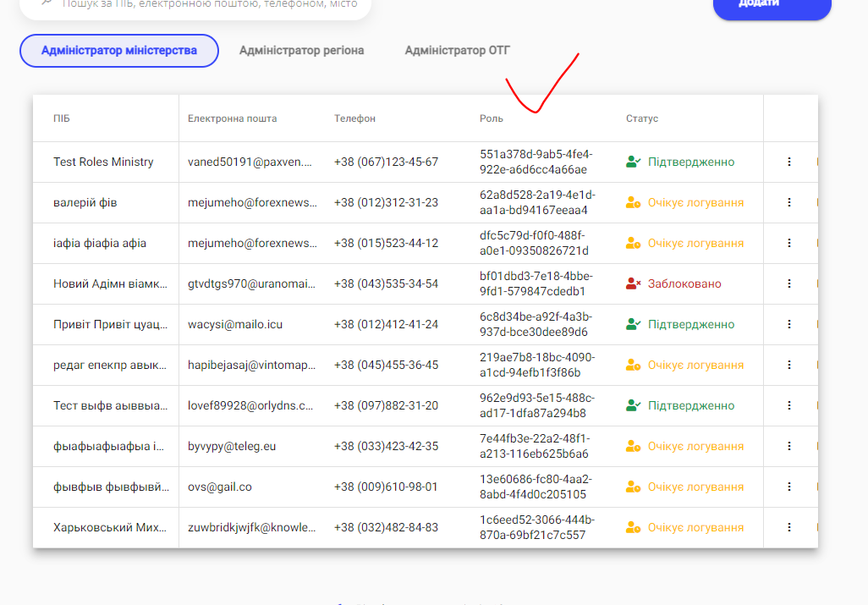Click the green confirmed-user icon for Привіт Привіт цуац

(x=632, y=324)
